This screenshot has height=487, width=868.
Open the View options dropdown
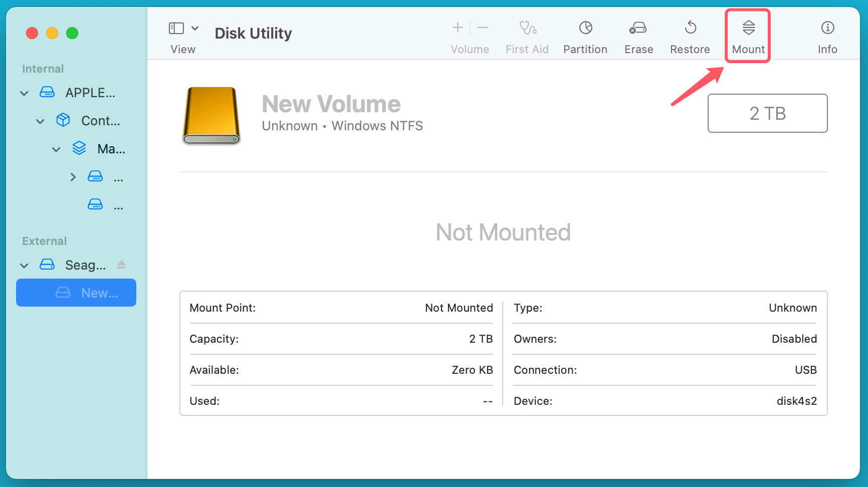coord(195,28)
